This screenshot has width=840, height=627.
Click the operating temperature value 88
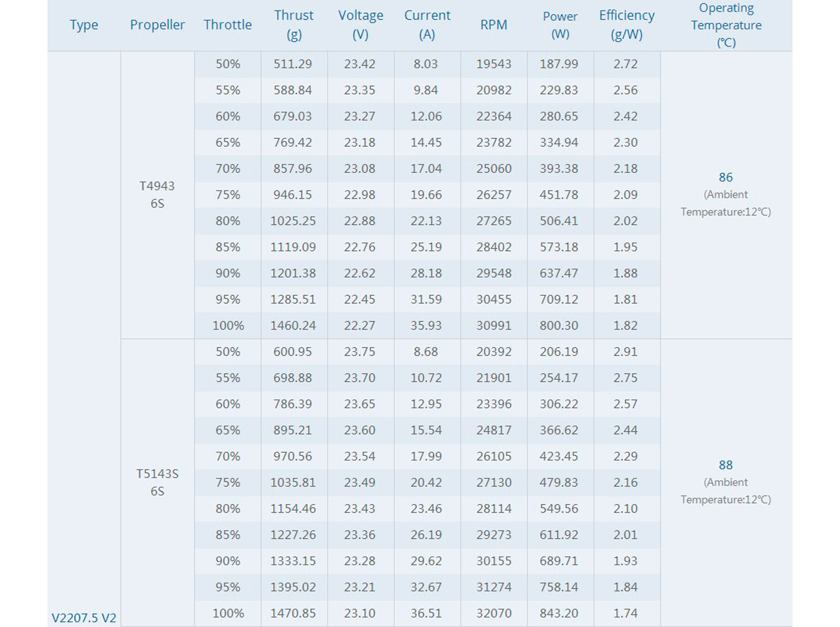pos(725,465)
